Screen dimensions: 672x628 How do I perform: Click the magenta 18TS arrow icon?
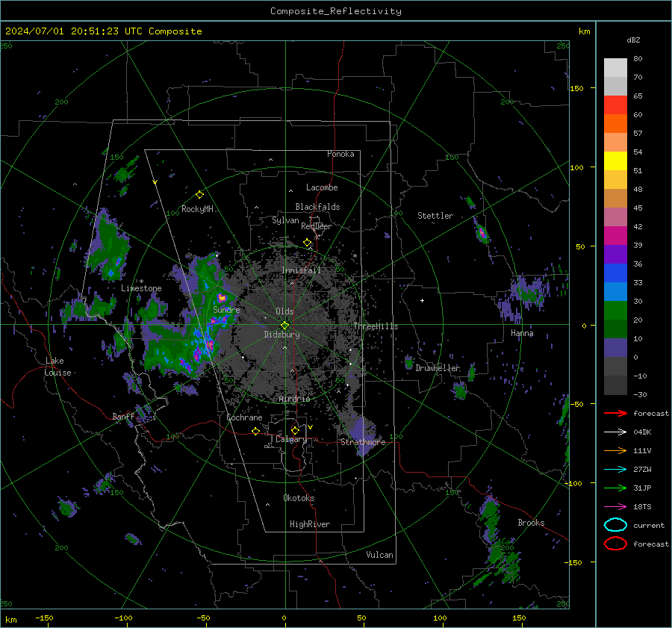[615, 507]
